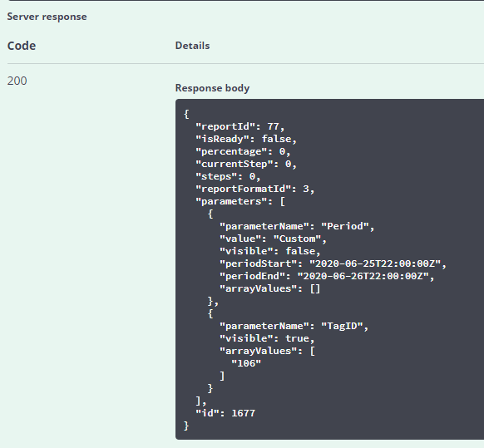This screenshot has height=448, width=484.
Task: Click the "106" array value
Action: [246, 363]
